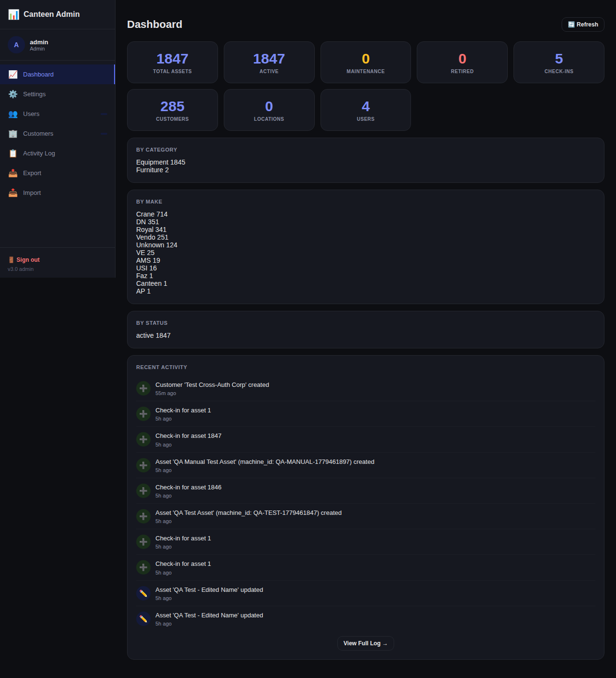Image resolution: width=616 pixels, height=678 pixels.
Task: Open Export page
Action: click(57, 173)
